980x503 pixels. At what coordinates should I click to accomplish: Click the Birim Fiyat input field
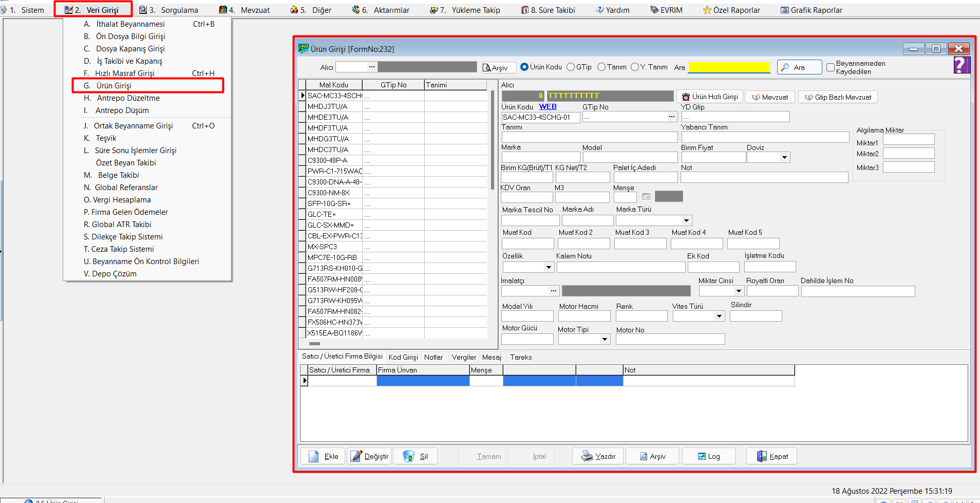[713, 158]
